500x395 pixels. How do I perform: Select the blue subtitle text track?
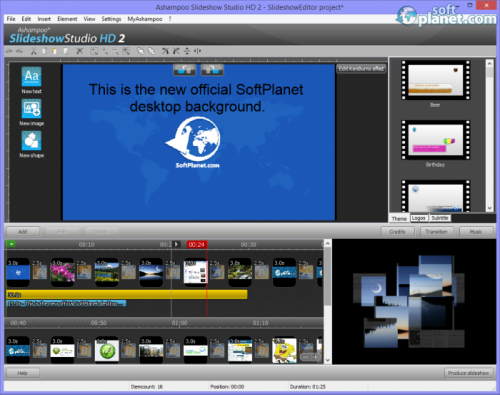point(66,304)
